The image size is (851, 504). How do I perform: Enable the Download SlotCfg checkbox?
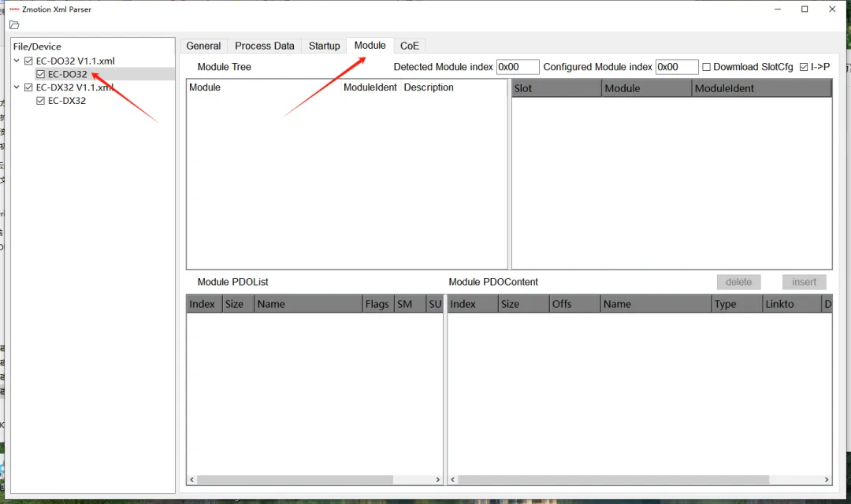coord(706,67)
